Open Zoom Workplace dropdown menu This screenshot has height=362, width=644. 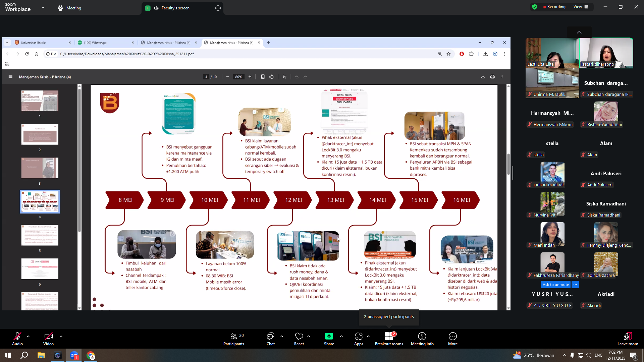tap(43, 7)
